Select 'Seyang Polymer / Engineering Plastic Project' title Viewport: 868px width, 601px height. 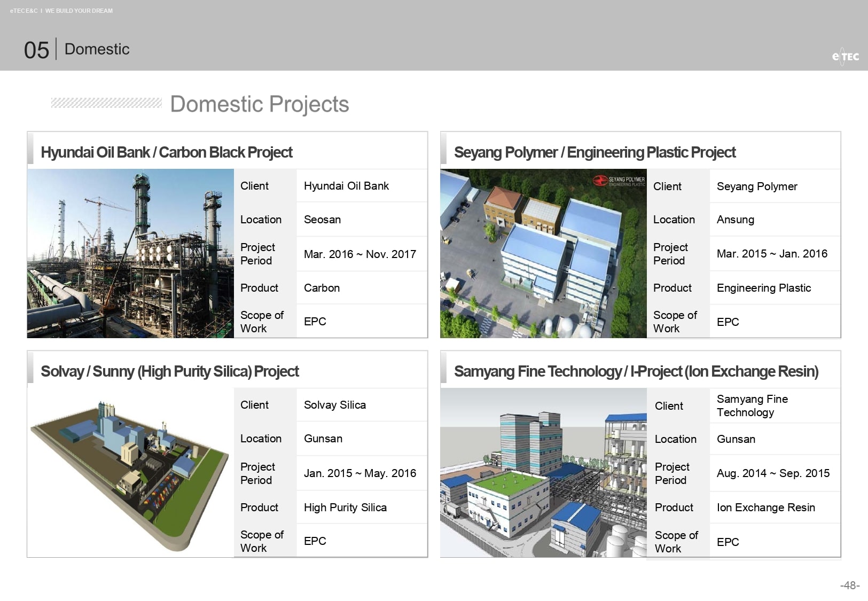click(x=595, y=152)
